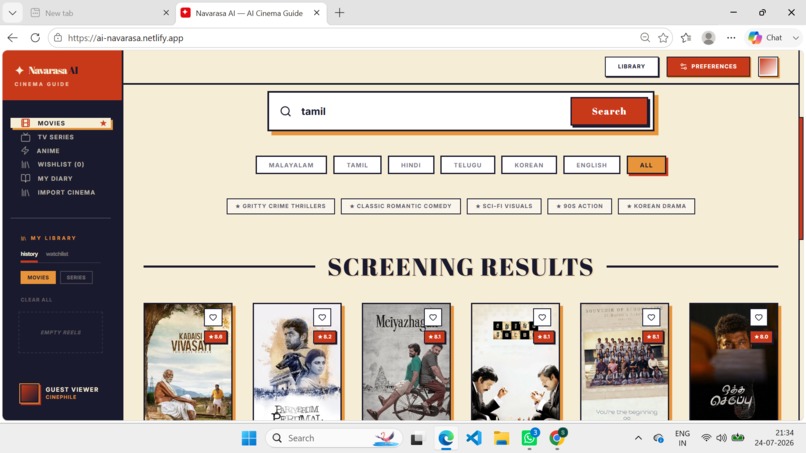Click heart on chess players poster
806x453 pixels.
[542, 317]
